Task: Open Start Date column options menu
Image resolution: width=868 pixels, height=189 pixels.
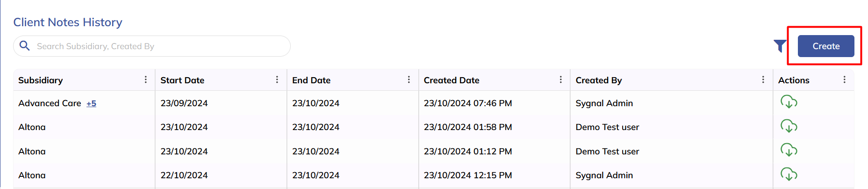Action: coord(277,80)
